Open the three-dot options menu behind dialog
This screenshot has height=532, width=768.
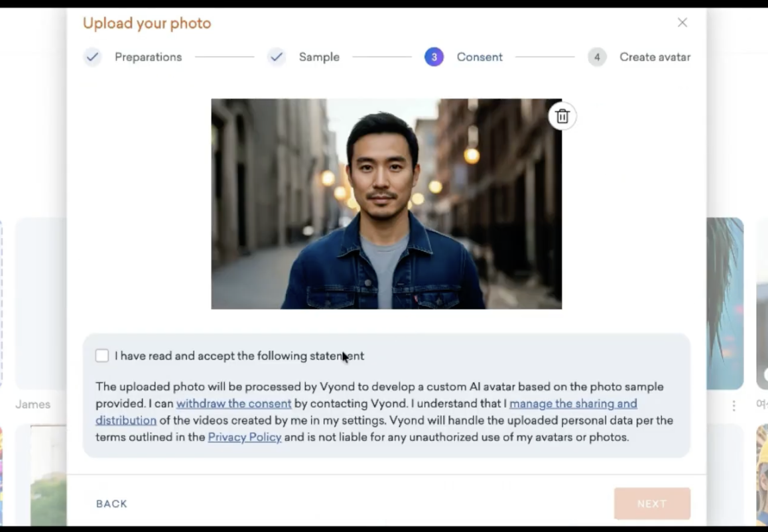coord(734,405)
